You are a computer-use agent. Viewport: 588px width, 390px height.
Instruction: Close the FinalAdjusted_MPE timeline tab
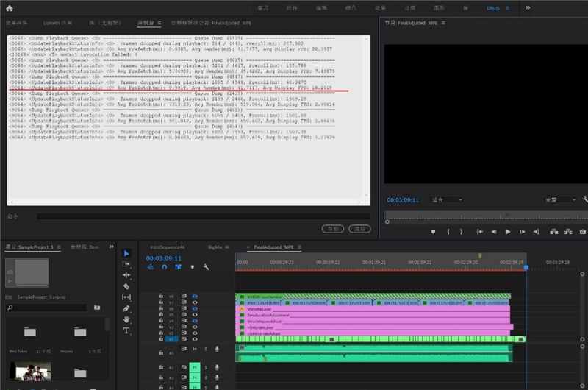click(248, 247)
